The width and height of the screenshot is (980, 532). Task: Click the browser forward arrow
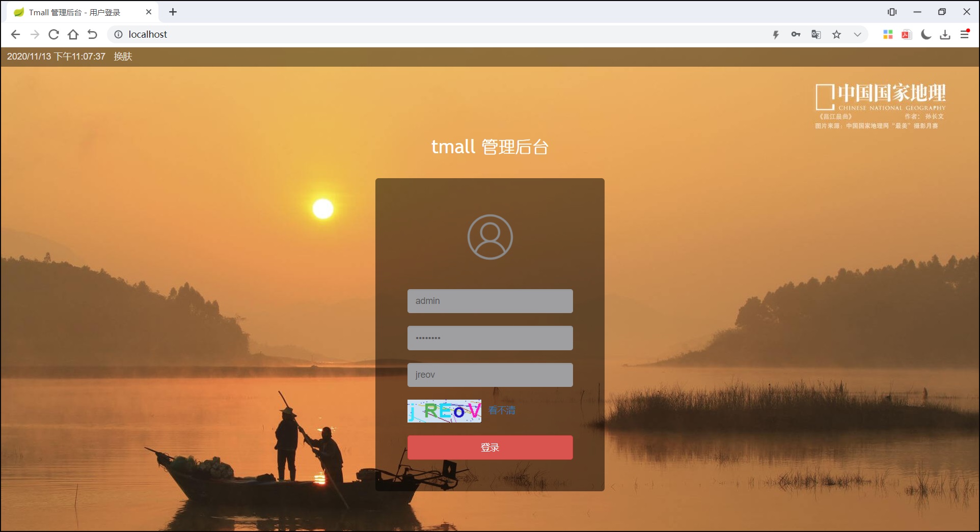35,34
